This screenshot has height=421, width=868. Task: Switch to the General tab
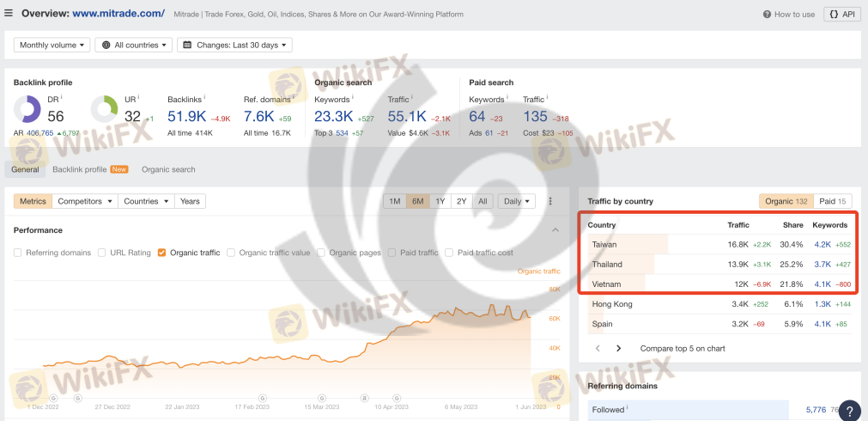click(x=26, y=169)
